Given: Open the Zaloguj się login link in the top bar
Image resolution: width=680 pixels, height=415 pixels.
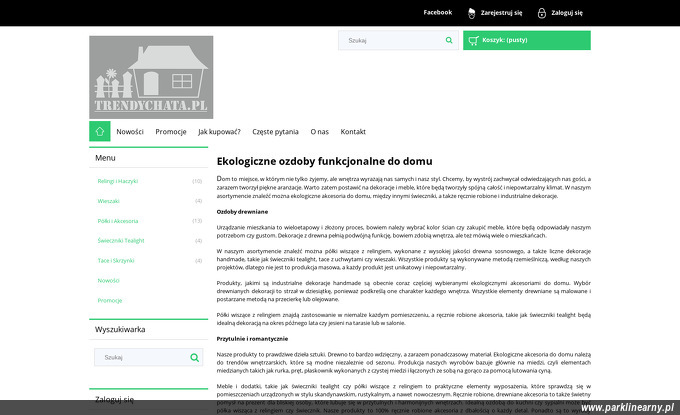Looking at the screenshot, I should coord(567,13).
